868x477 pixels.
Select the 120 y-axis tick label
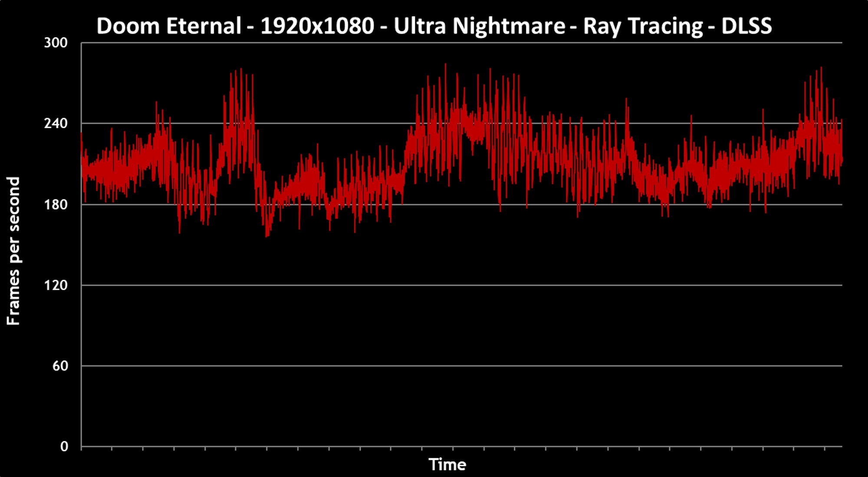56,285
